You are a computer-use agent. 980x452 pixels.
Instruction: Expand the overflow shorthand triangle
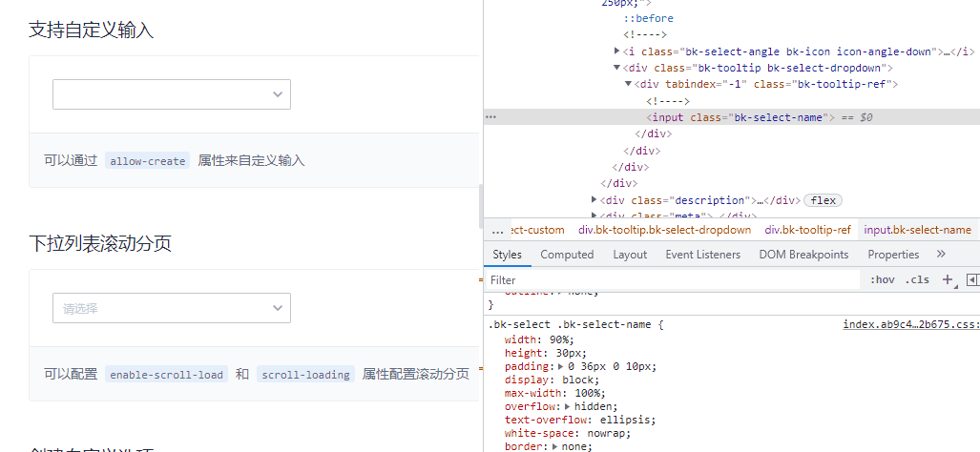[568, 406]
